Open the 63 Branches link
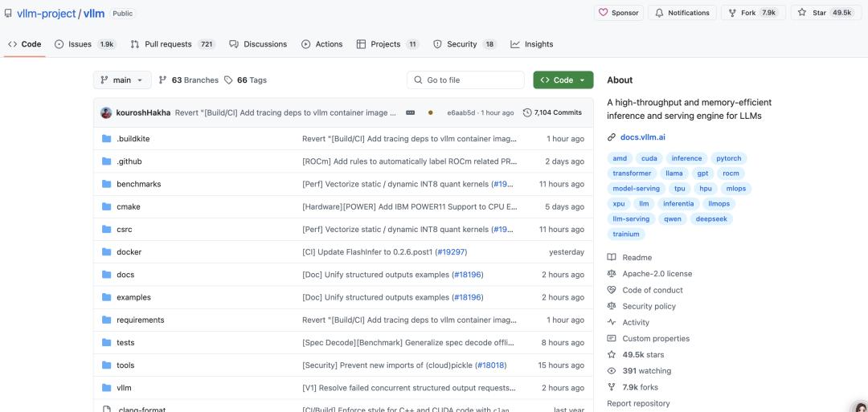Image resolution: width=868 pixels, height=412 pixels. (189, 80)
